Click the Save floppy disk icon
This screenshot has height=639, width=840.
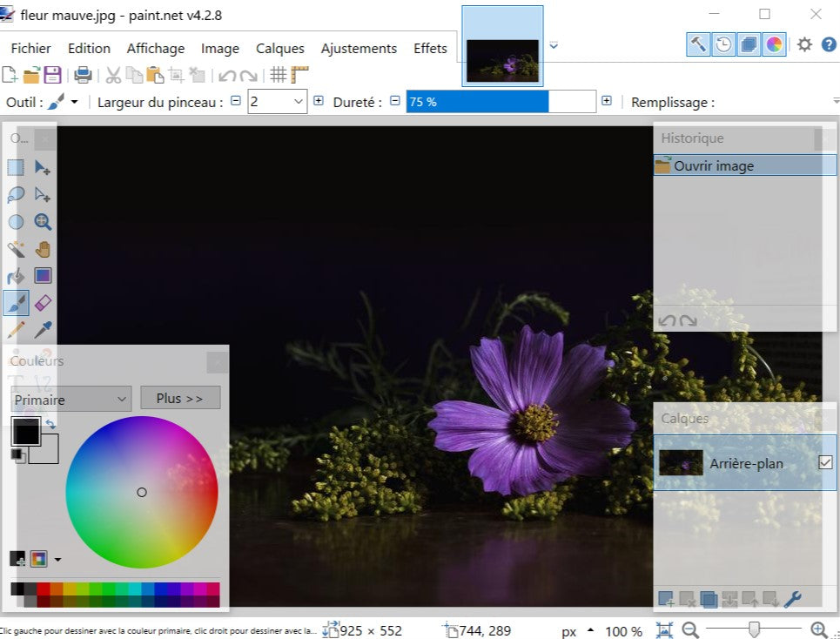53,75
